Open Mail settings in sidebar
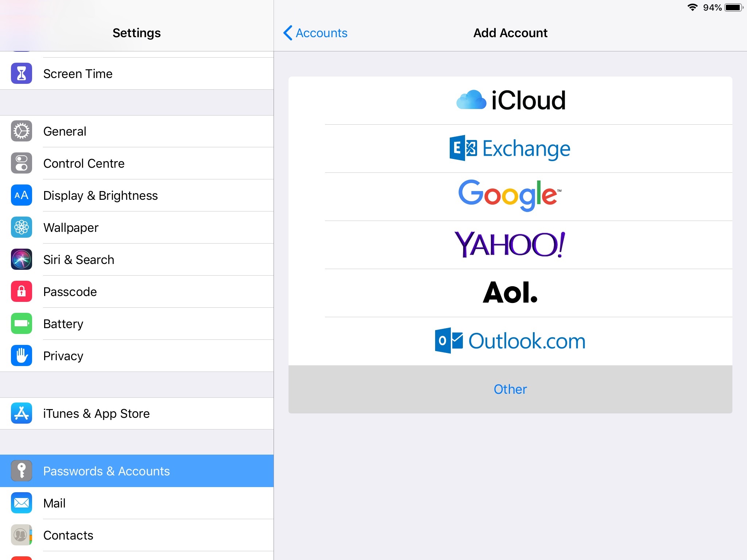 tap(137, 503)
